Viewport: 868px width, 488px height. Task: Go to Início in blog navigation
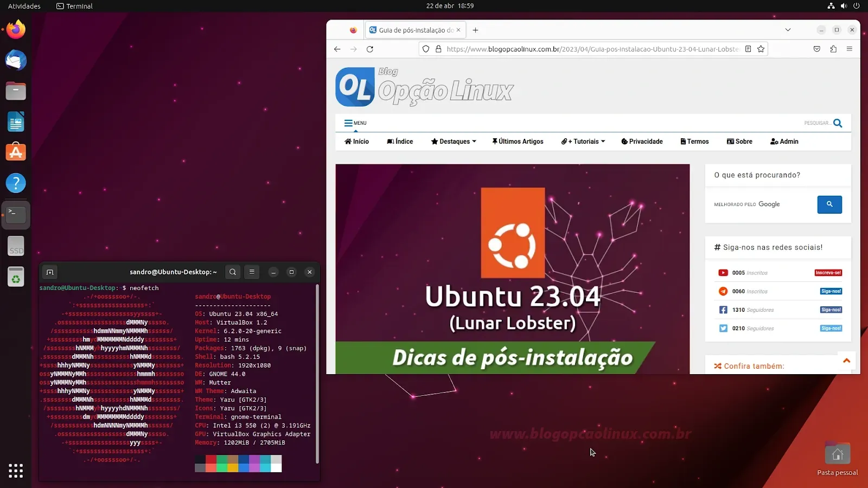[x=356, y=142]
